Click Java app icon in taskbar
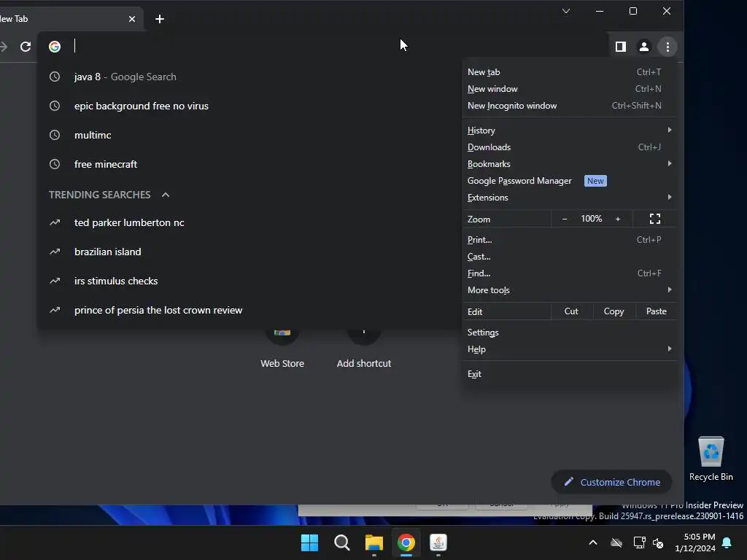The height and width of the screenshot is (560, 747). coord(438,542)
